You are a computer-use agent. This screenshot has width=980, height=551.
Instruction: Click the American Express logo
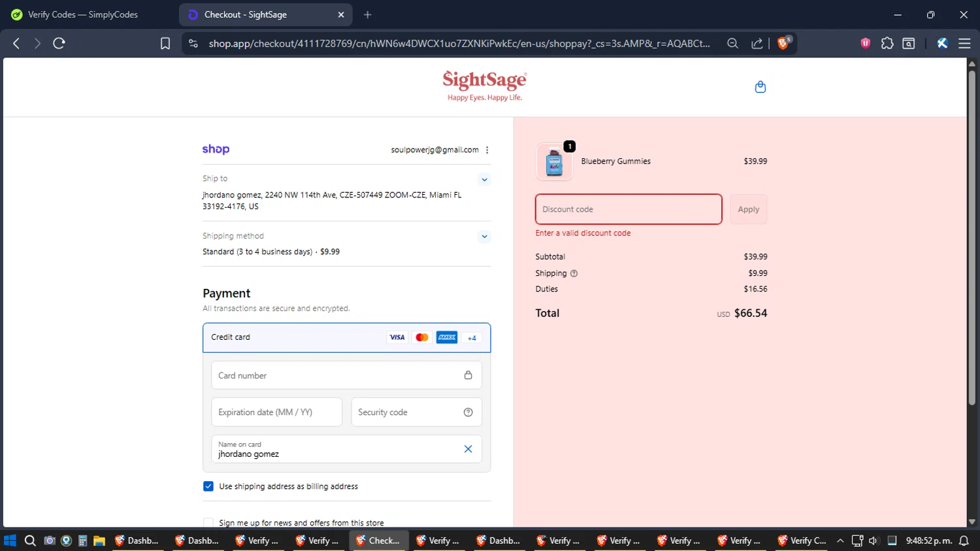[x=447, y=337]
